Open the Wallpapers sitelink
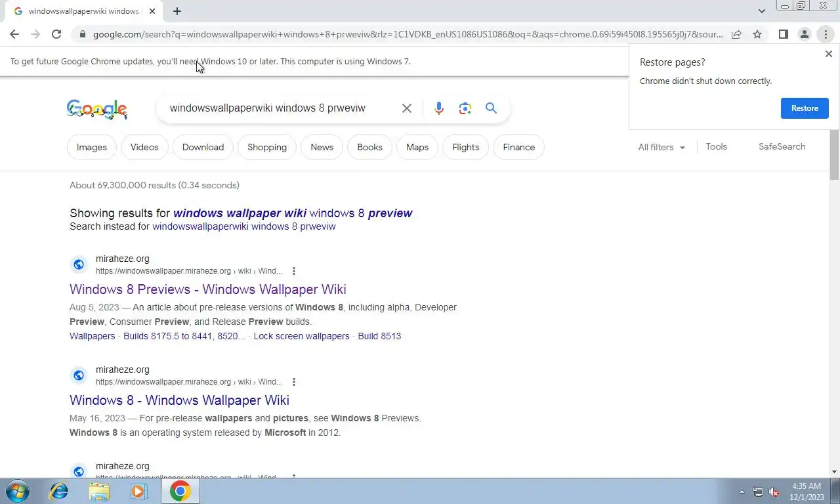The width and height of the screenshot is (840, 504). click(92, 336)
